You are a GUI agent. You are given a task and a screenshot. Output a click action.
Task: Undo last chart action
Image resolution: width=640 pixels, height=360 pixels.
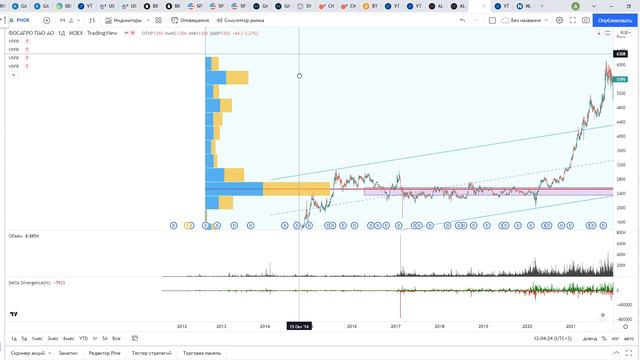click(x=462, y=20)
